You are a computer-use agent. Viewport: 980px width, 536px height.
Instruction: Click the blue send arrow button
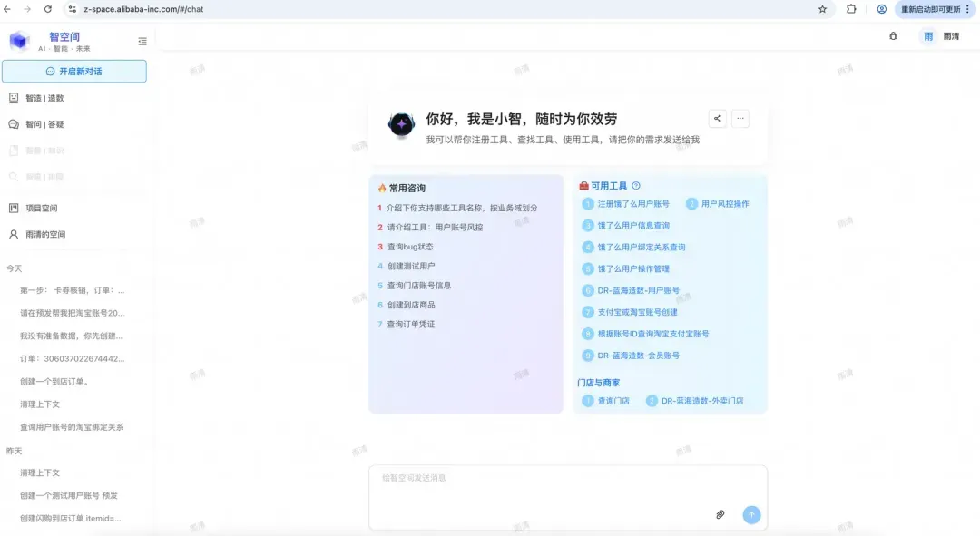752,515
